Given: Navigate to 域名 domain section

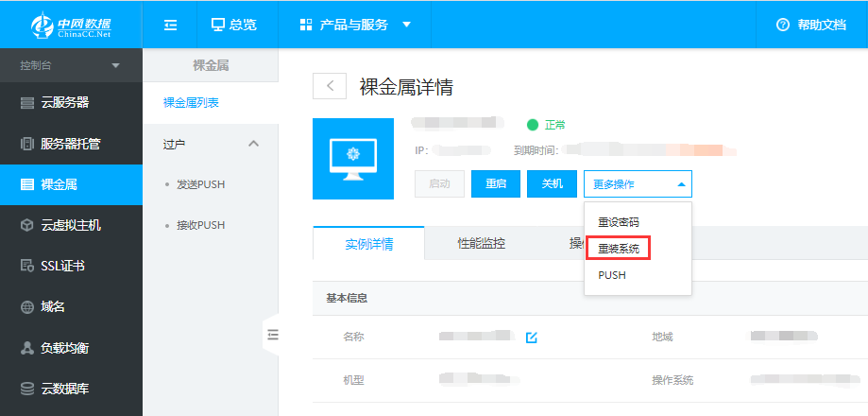Looking at the screenshot, I should pyautogui.click(x=71, y=307).
